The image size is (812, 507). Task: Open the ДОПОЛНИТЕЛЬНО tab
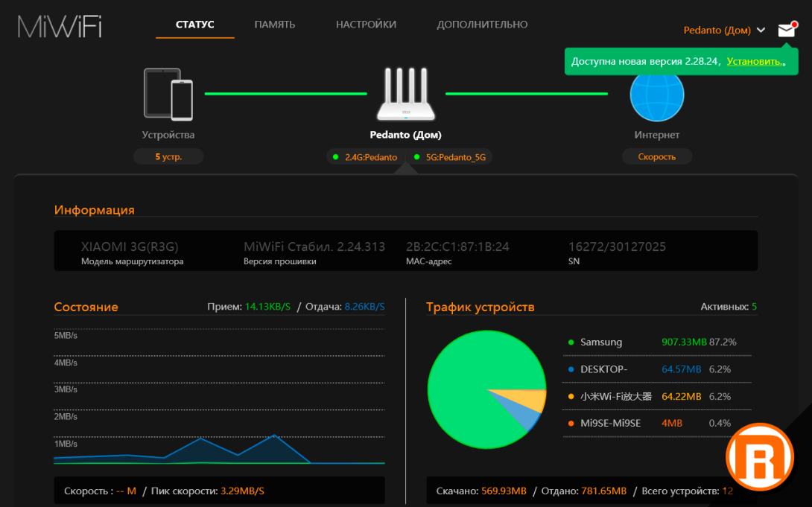pos(482,25)
